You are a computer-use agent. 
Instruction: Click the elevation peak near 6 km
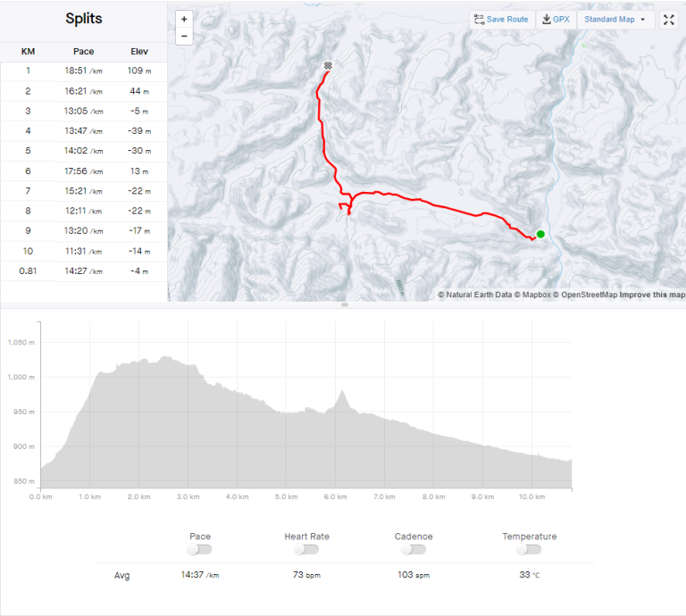pyautogui.click(x=341, y=392)
